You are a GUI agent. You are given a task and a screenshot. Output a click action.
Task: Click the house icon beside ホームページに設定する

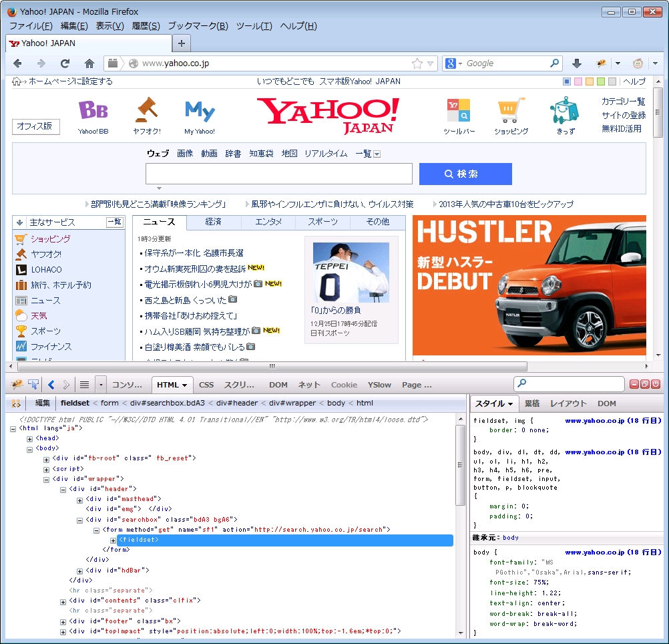[16, 81]
